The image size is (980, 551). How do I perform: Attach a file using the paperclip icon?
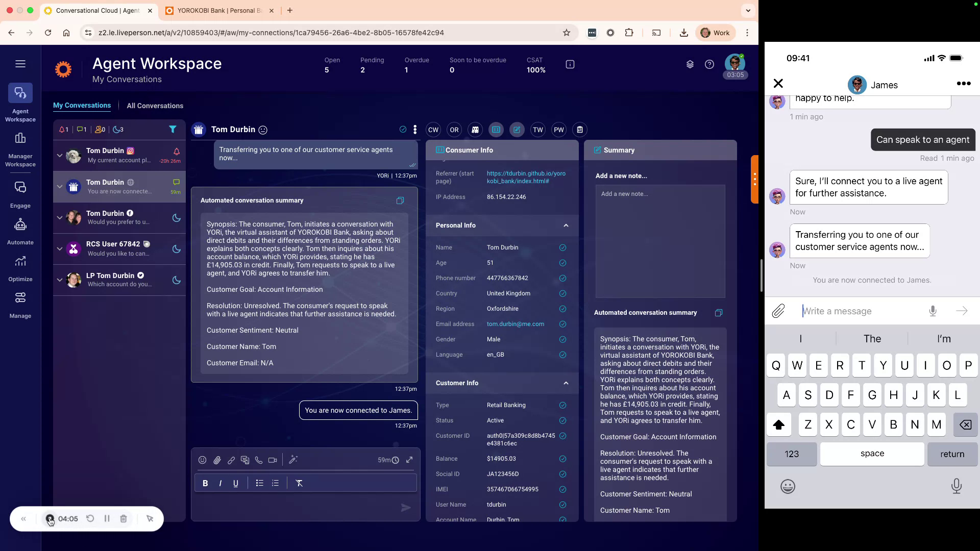click(x=216, y=460)
